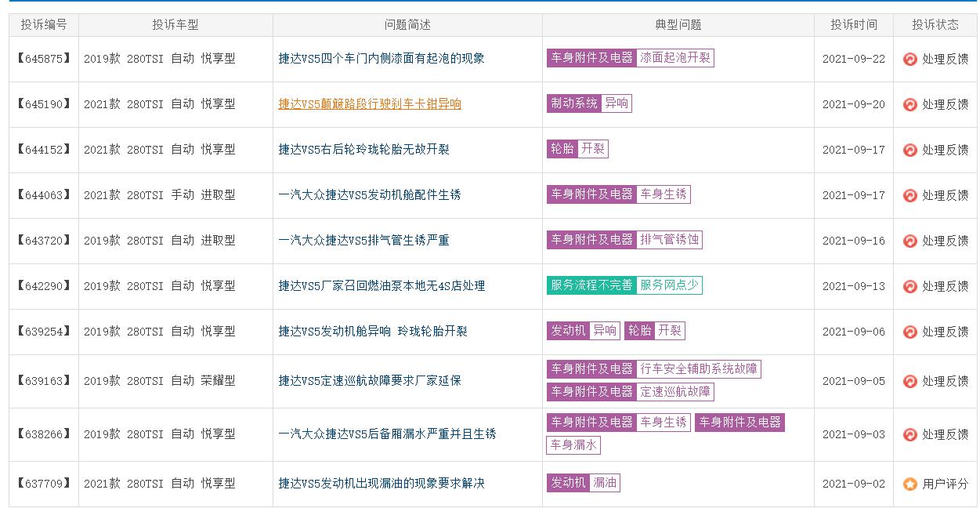This screenshot has height=508, width=980.
Task: Select the 制动系统 异响 tag
Action: [591, 103]
